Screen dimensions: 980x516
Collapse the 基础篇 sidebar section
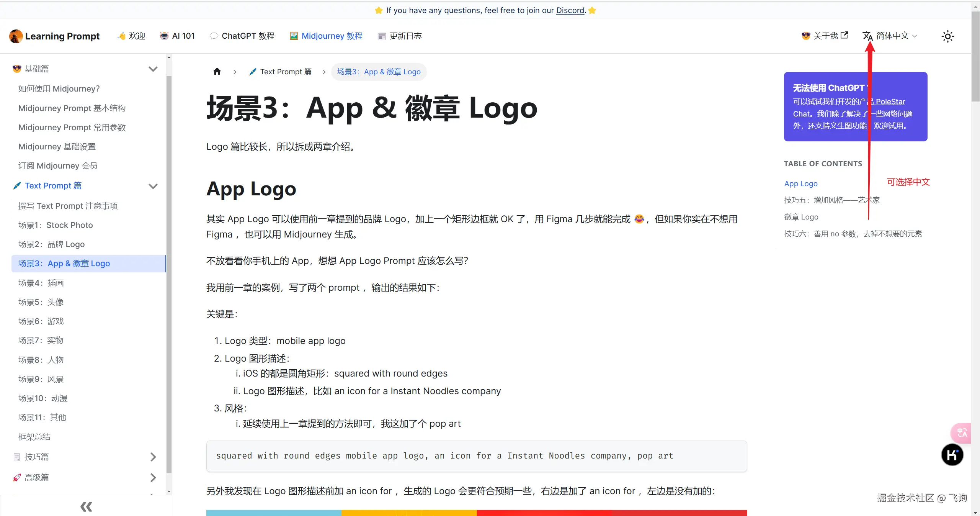(x=153, y=69)
